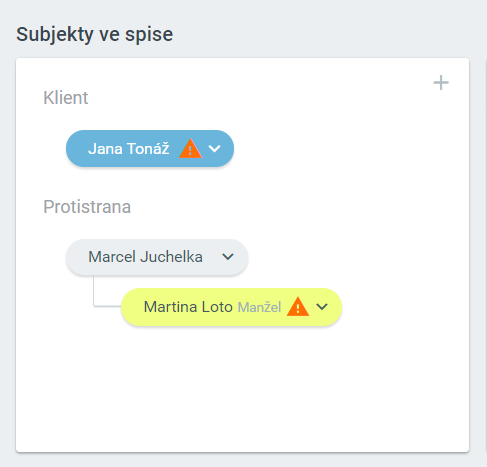Select the Martina Loto name text
The height and width of the screenshot is (467, 487).
pyautogui.click(x=188, y=307)
